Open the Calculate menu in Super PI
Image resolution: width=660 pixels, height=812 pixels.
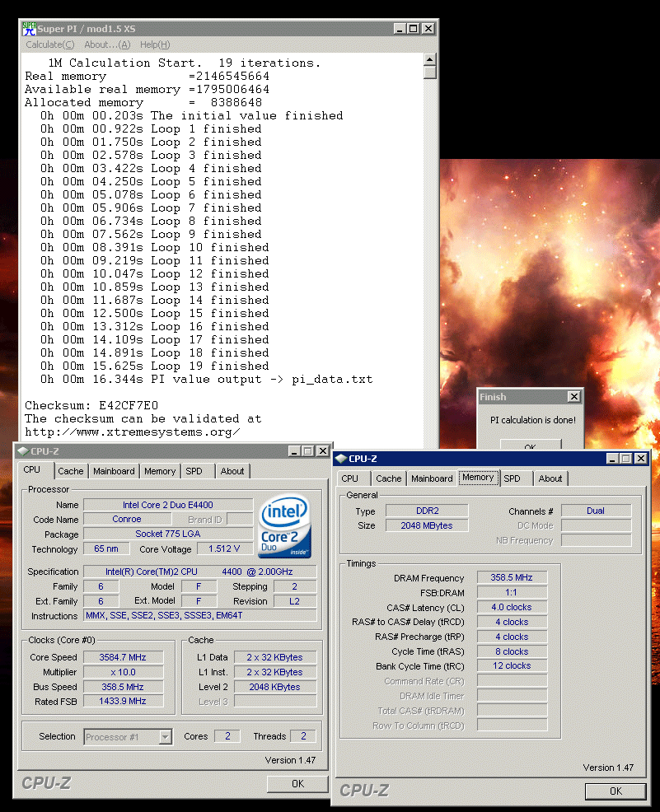point(50,44)
